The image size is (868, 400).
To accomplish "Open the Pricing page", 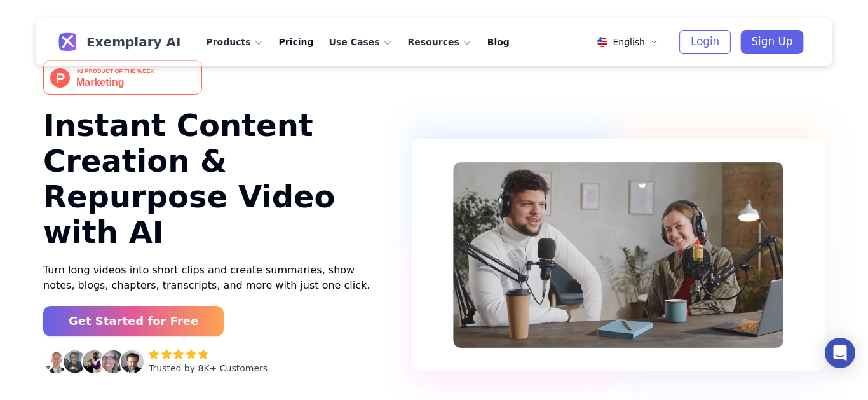I will pyautogui.click(x=296, y=42).
